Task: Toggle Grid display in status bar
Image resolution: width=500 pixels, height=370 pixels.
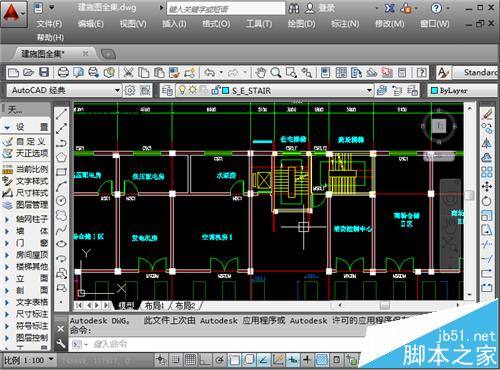Action: [190, 360]
